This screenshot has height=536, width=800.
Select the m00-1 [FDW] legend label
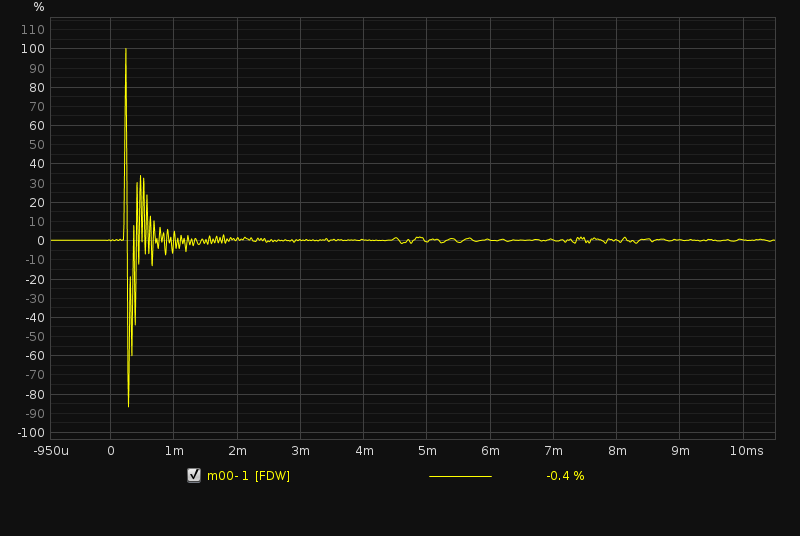pos(248,476)
